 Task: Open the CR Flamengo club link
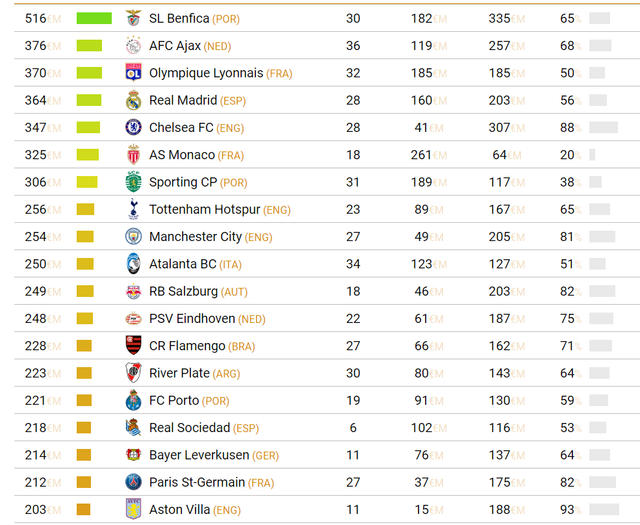tap(187, 346)
